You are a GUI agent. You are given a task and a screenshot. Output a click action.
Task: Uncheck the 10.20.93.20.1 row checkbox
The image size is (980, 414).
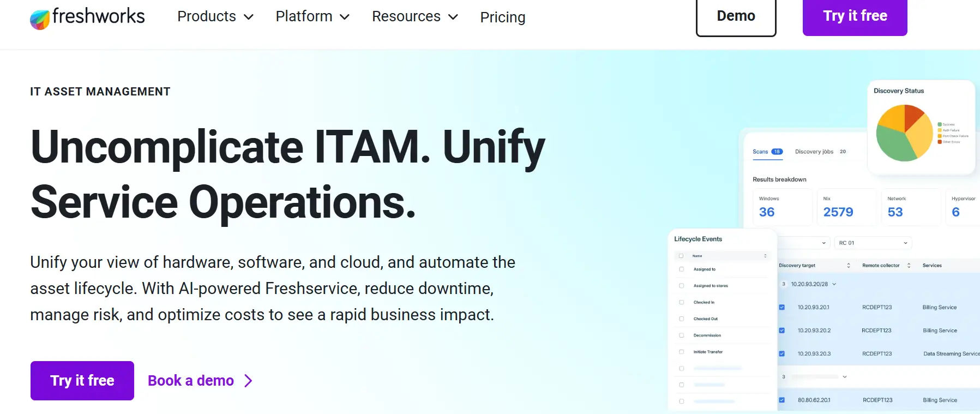781,308
